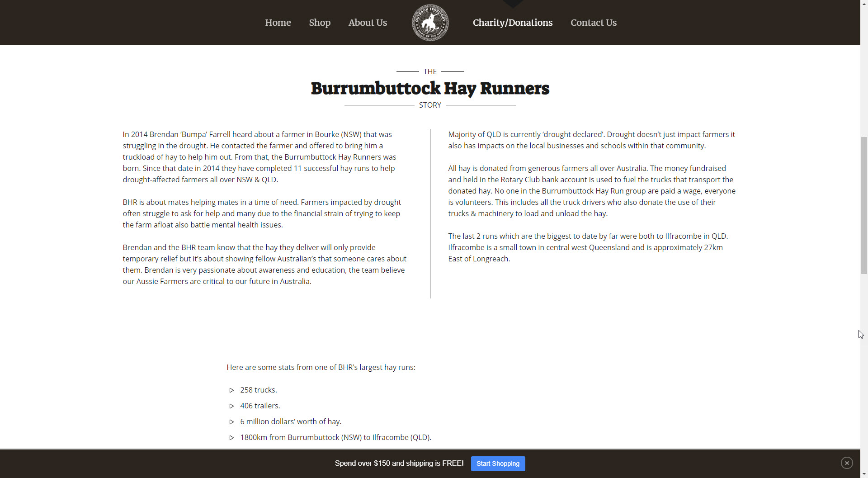Click paragraph starting 'BHR is about mates'

coord(262,213)
